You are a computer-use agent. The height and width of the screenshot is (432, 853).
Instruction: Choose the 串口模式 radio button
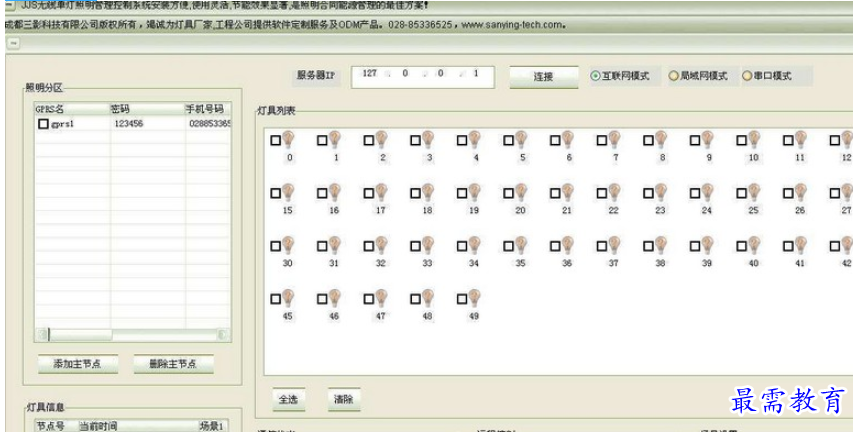coord(747,76)
